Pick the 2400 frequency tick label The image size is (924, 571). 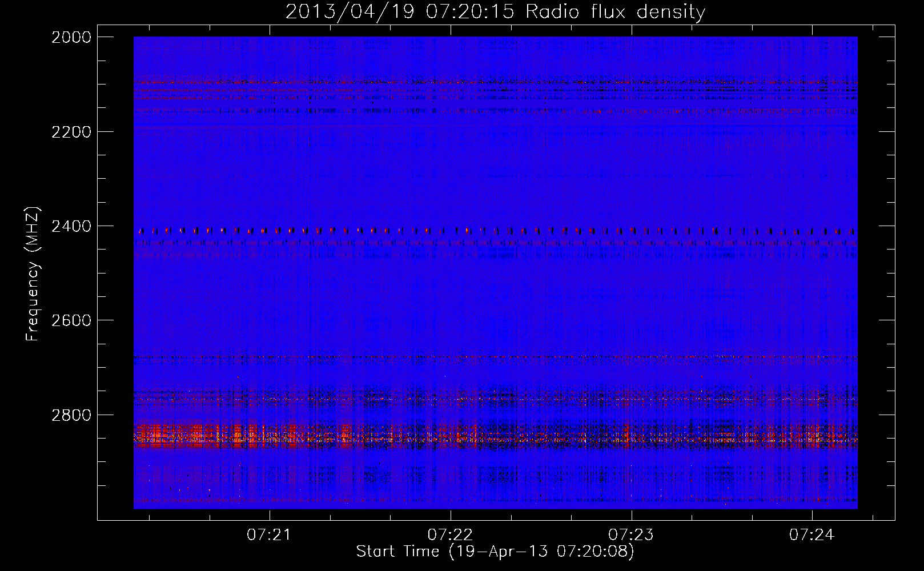click(x=71, y=227)
